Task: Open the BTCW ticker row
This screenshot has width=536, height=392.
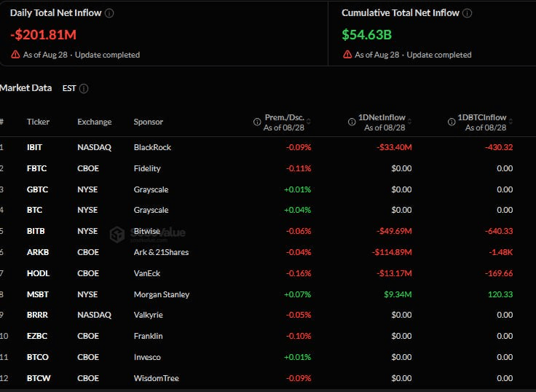Action: tap(268, 378)
